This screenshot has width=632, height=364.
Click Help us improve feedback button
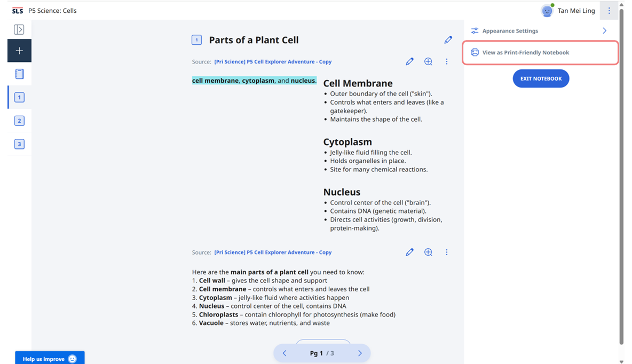pyautogui.click(x=49, y=359)
